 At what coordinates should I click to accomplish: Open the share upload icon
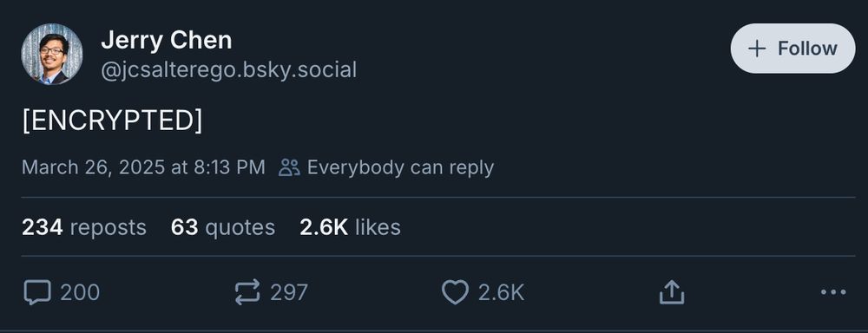coord(672,292)
